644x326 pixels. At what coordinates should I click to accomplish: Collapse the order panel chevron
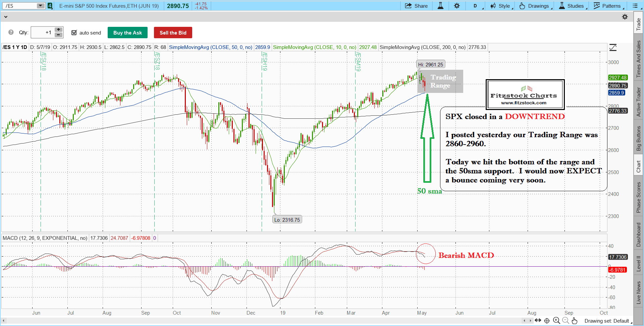point(5,17)
